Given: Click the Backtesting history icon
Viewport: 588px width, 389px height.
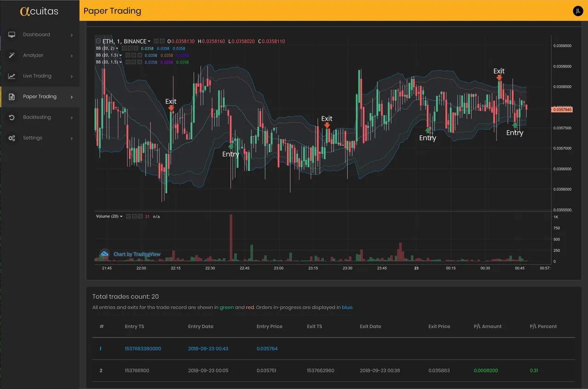Looking at the screenshot, I should (12, 117).
